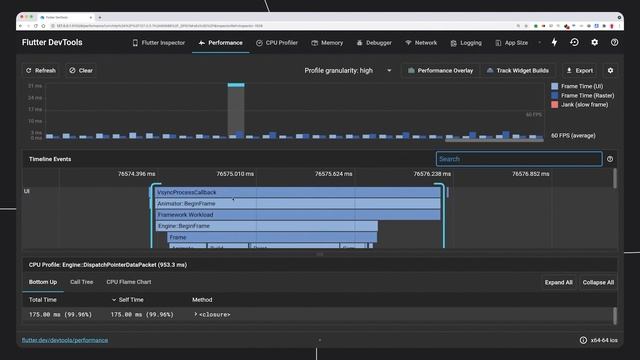Click the Method column header

(202, 300)
